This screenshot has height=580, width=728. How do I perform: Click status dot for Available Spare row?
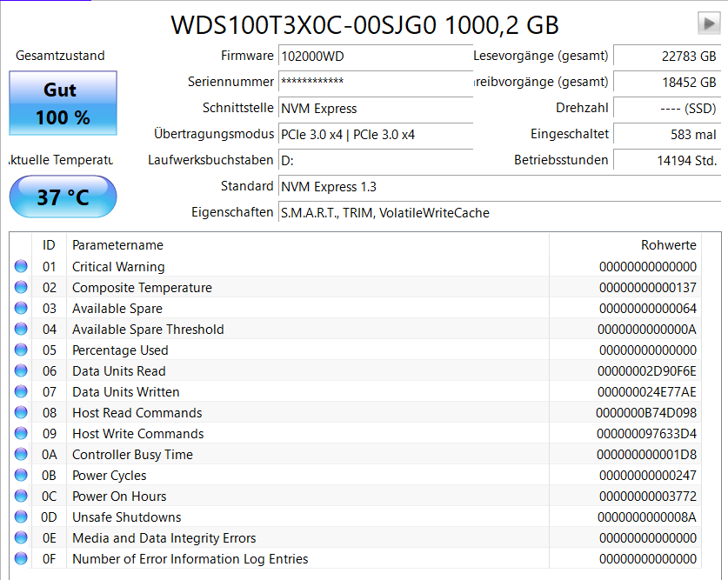click(21, 308)
